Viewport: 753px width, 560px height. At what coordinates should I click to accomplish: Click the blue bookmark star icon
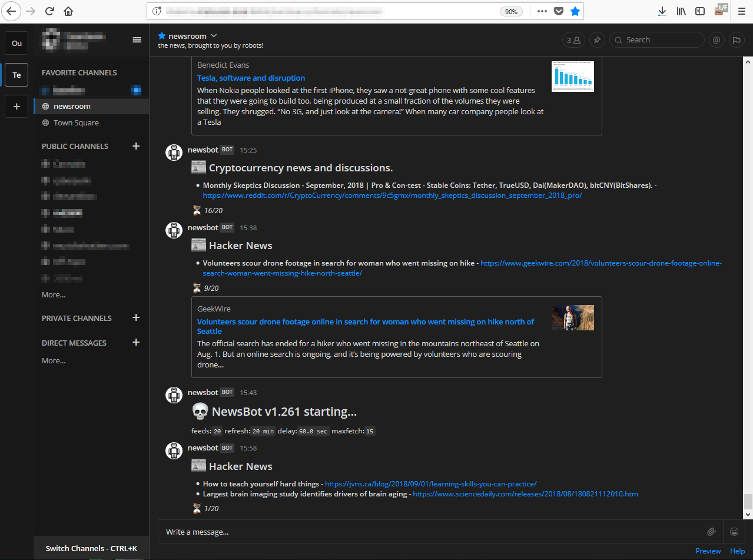(575, 11)
